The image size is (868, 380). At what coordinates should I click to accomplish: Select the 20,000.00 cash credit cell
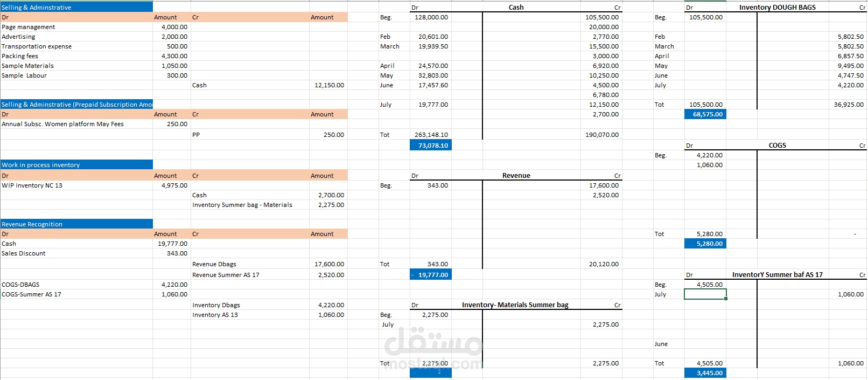click(x=601, y=27)
